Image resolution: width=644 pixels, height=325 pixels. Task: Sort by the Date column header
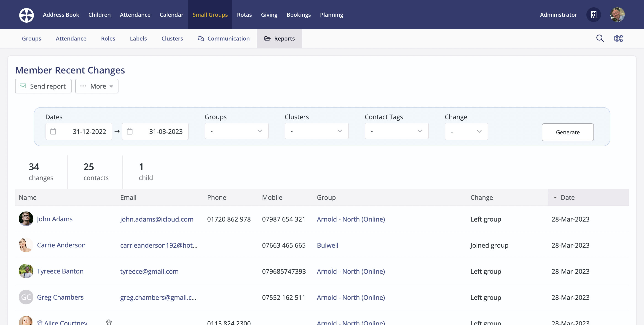tap(567, 197)
